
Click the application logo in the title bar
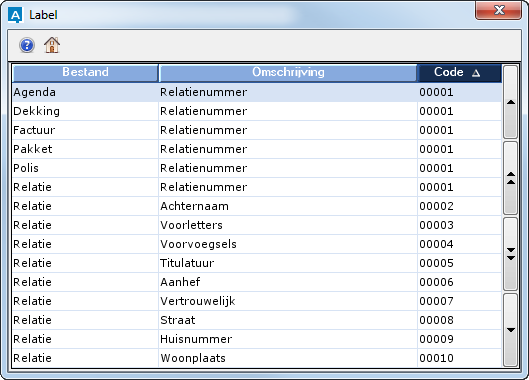15,15
